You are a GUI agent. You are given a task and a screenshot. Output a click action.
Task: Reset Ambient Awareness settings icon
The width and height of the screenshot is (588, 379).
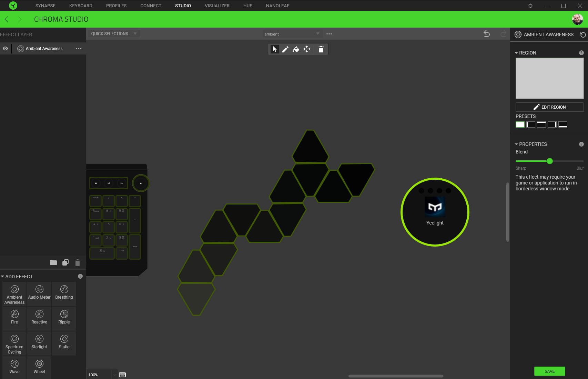coord(583,34)
